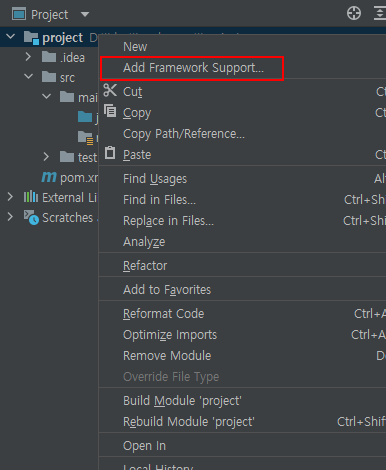Select the test tree item label
The height and width of the screenshot is (470, 386).
(87, 158)
